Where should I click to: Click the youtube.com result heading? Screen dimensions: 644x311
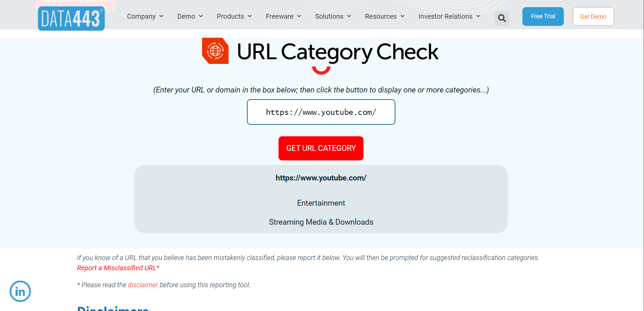[x=321, y=178]
